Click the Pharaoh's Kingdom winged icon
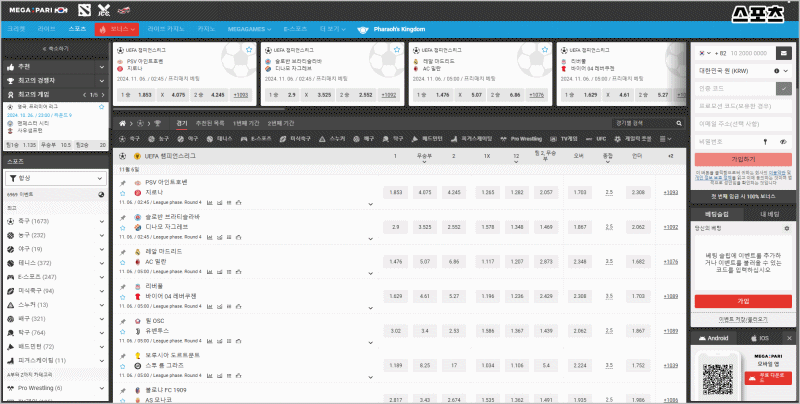This screenshot has width=800, height=404. pyautogui.click(x=363, y=30)
